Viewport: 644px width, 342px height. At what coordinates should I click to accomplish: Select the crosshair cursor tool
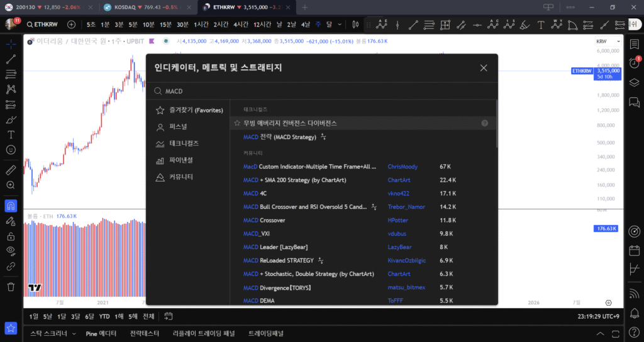click(x=11, y=44)
